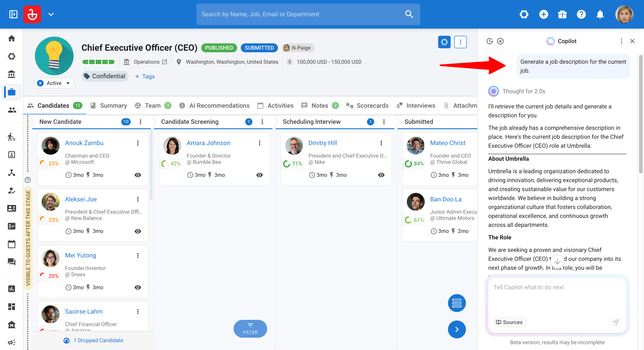Open Scheduling Interview stage options menu

[x=384, y=122]
